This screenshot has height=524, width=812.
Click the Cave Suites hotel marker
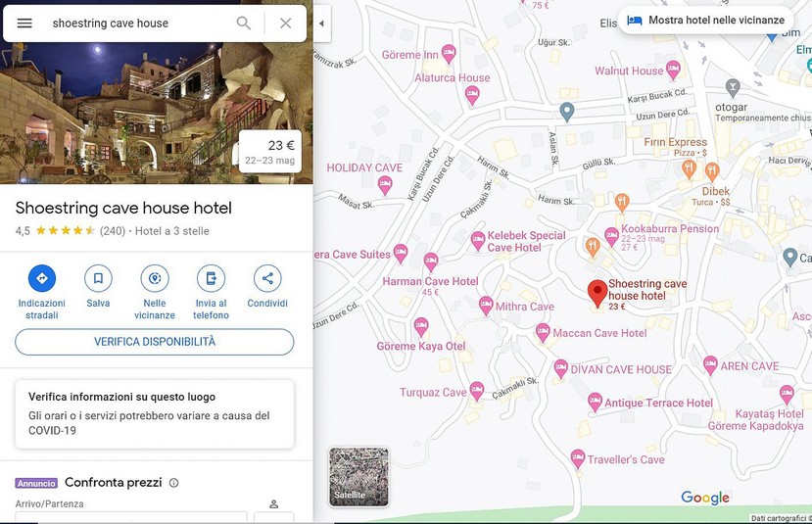[x=401, y=254]
